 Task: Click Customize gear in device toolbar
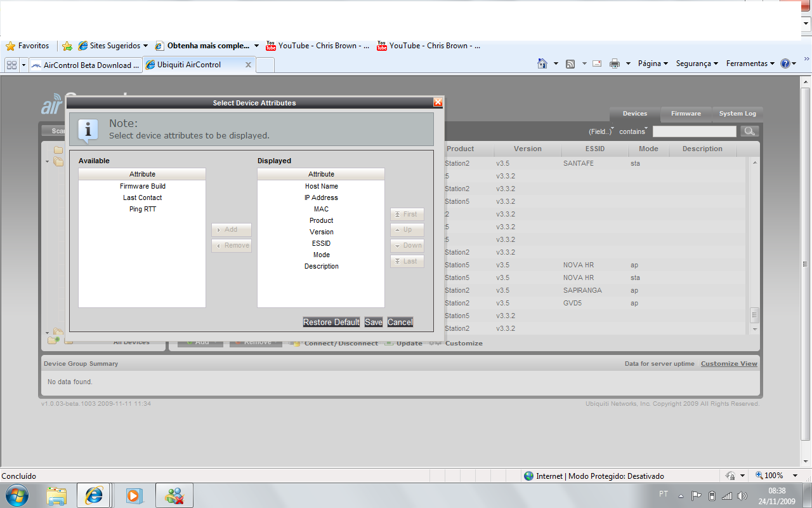pos(456,343)
